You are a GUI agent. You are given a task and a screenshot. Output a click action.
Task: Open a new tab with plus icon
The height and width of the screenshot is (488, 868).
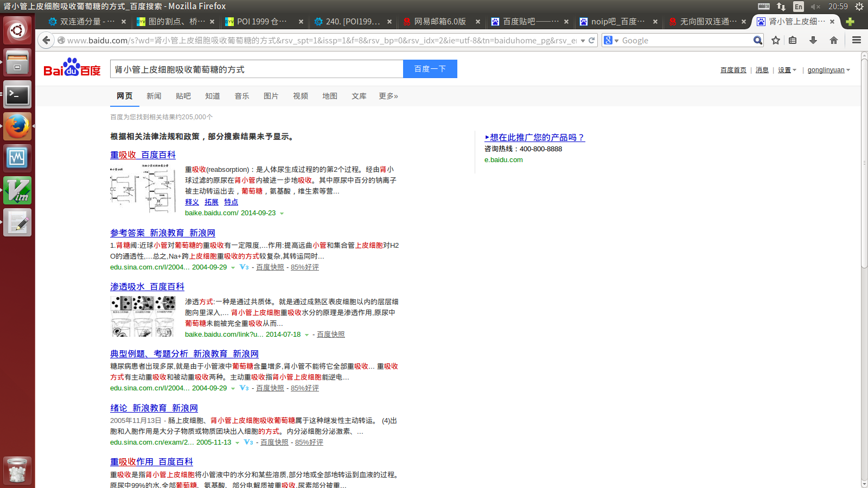tap(850, 22)
